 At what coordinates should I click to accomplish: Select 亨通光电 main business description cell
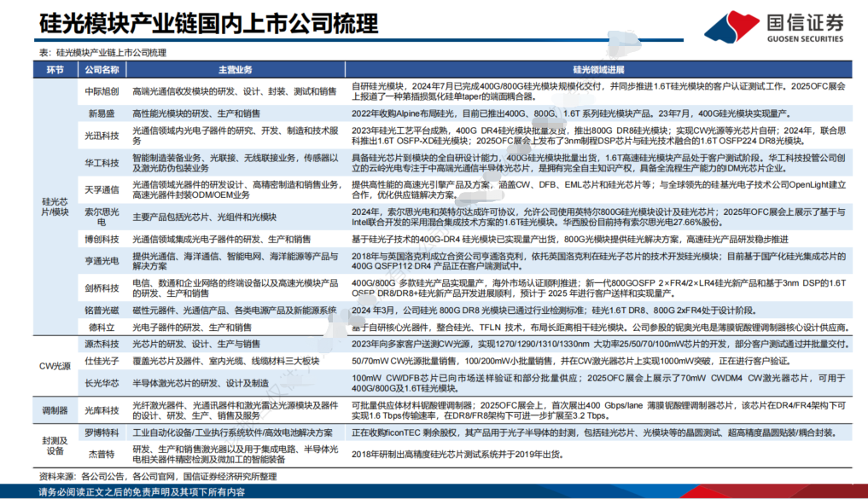(x=236, y=260)
